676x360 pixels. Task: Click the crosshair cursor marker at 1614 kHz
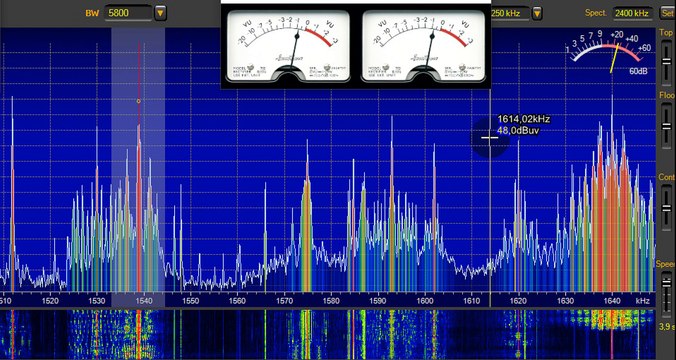(x=490, y=138)
